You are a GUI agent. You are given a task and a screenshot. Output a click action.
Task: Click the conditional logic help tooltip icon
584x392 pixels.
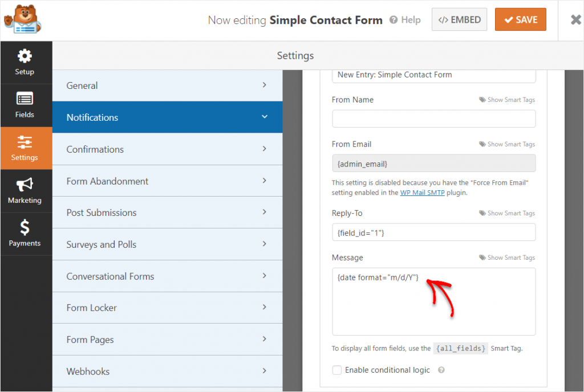click(441, 370)
